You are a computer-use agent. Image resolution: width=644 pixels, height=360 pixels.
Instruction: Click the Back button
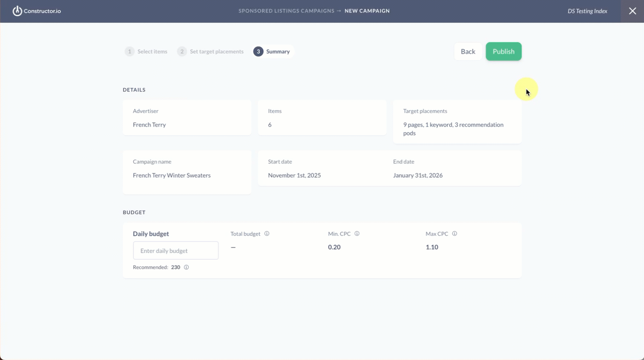[x=468, y=52]
